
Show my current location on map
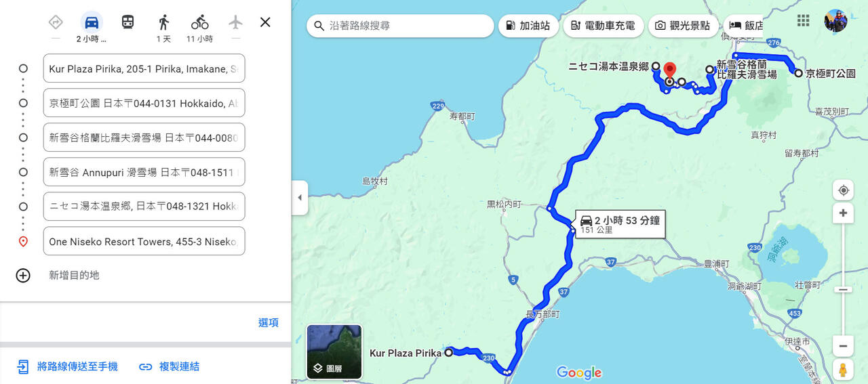(x=843, y=190)
